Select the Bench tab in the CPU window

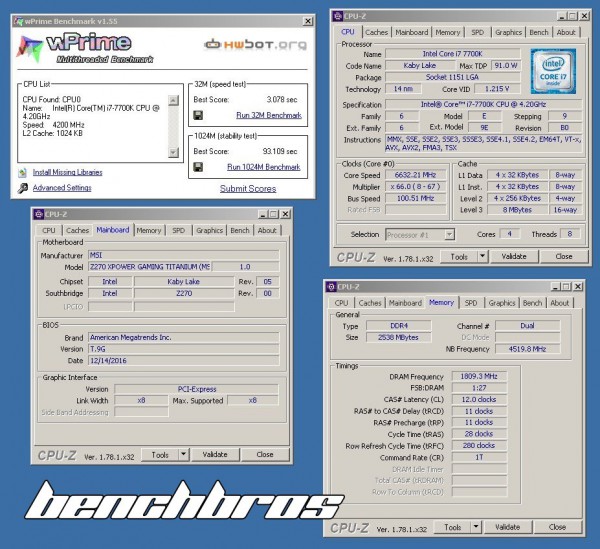(539, 32)
